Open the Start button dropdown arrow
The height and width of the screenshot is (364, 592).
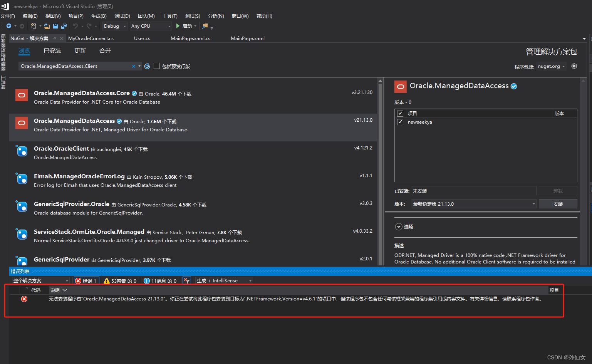(x=195, y=26)
